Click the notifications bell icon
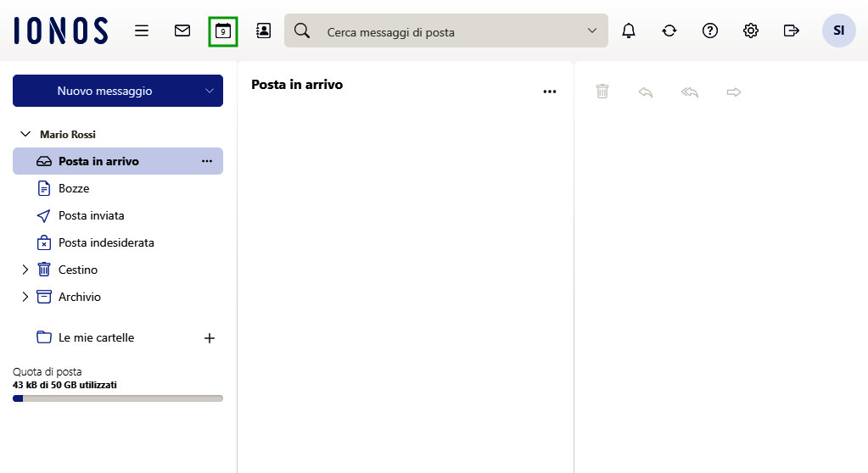 pyautogui.click(x=629, y=31)
